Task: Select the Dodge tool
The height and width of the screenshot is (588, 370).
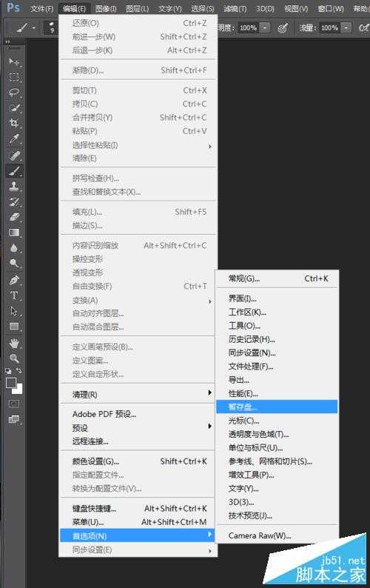Action: [x=14, y=264]
